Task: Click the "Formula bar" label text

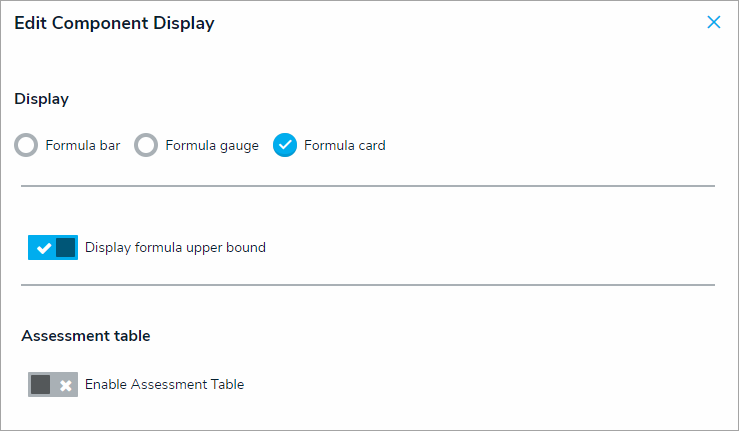Action: 83,146
